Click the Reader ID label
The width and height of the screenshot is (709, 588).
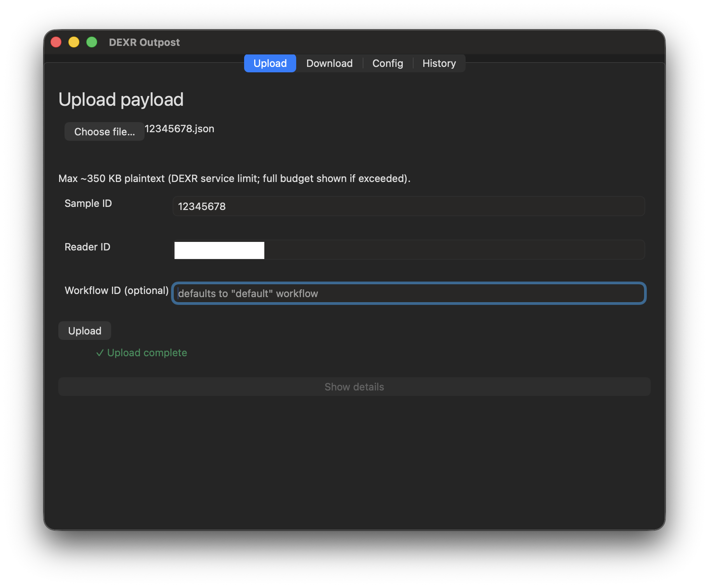(87, 247)
